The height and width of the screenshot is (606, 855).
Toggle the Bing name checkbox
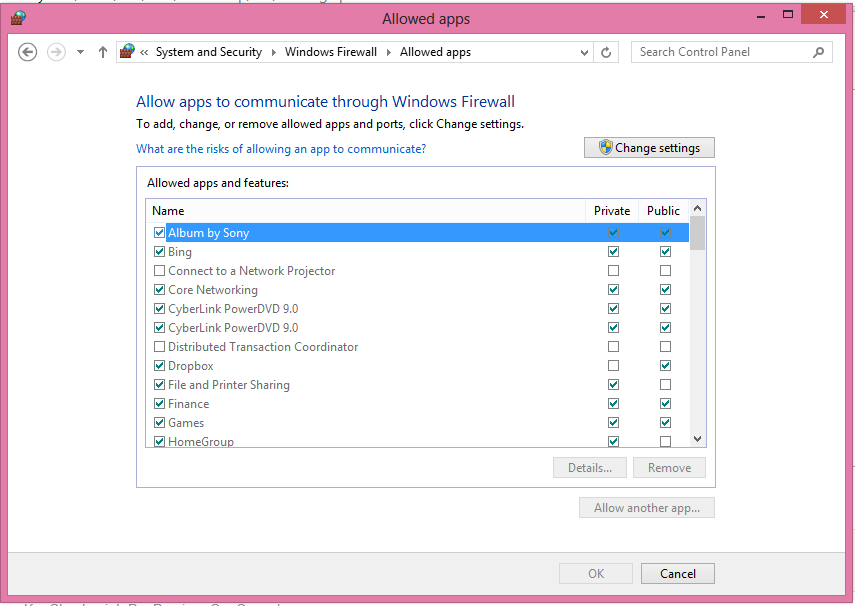[x=159, y=251]
